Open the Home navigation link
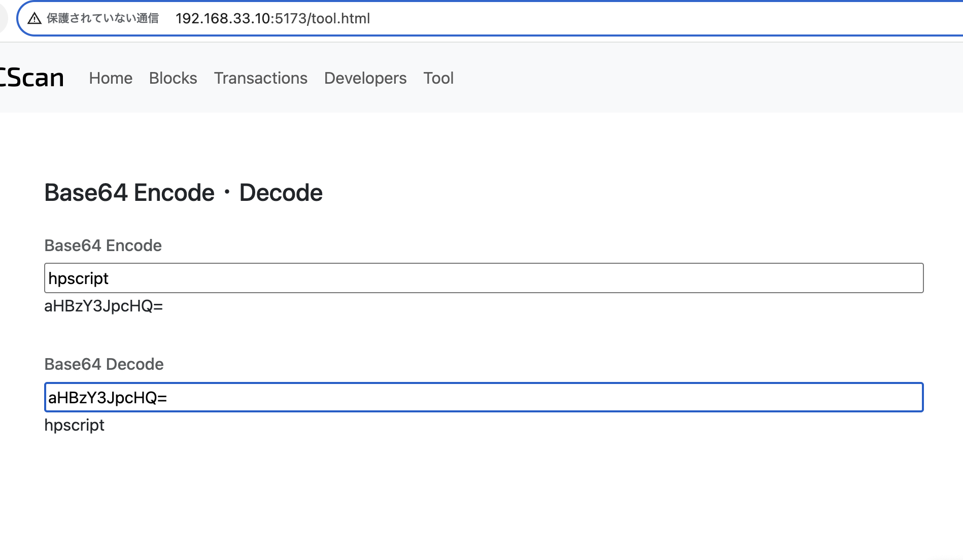 110,78
